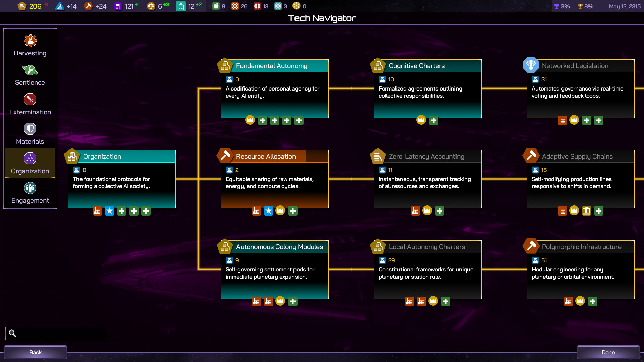Click a green plus icon under Adaptive Supply Chains
644x362 pixels.
599,211
